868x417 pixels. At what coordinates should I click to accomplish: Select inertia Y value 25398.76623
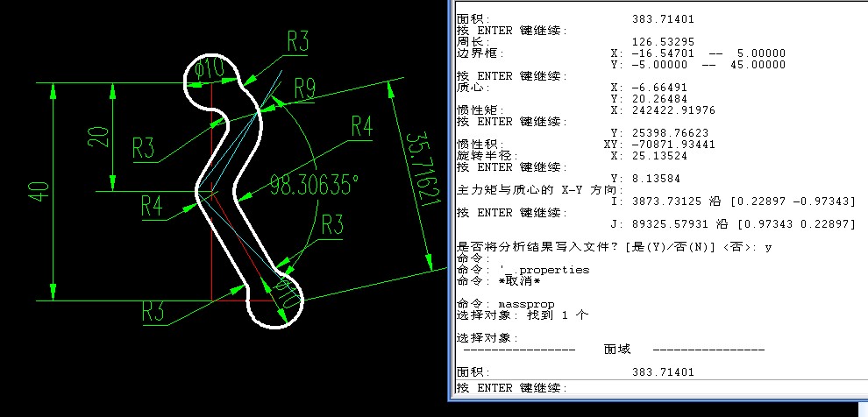click(x=670, y=133)
